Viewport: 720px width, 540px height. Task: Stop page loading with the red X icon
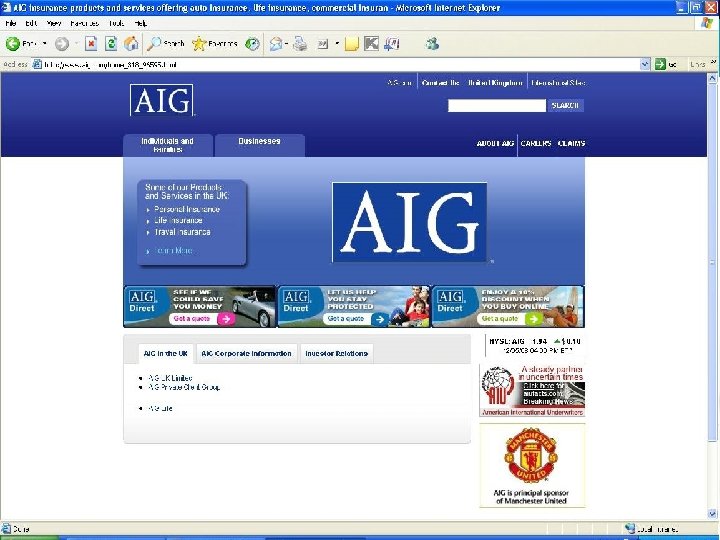coord(91,44)
